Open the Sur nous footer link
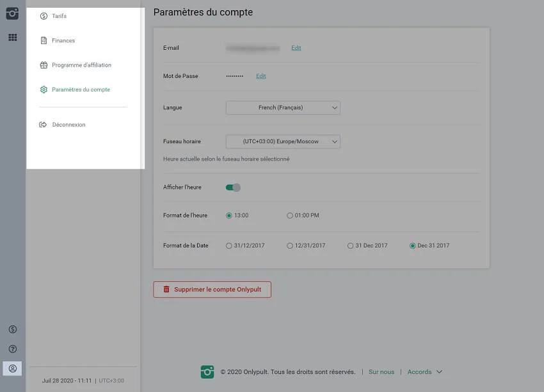 [x=381, y=372]
